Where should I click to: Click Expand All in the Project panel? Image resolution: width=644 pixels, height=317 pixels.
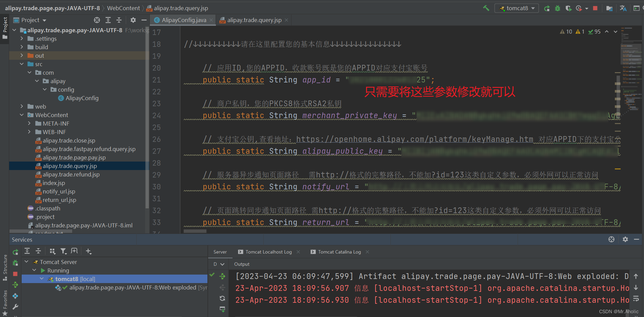click(108, 20)
